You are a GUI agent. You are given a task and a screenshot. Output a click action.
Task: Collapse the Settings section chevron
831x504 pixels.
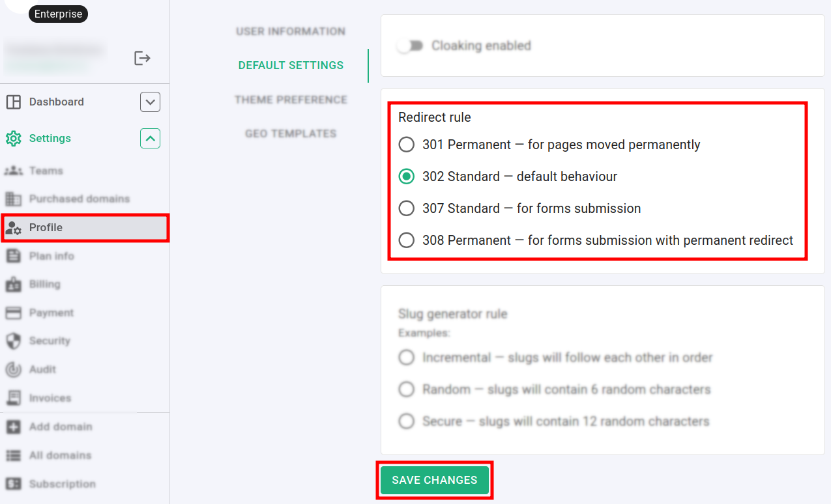150,139
